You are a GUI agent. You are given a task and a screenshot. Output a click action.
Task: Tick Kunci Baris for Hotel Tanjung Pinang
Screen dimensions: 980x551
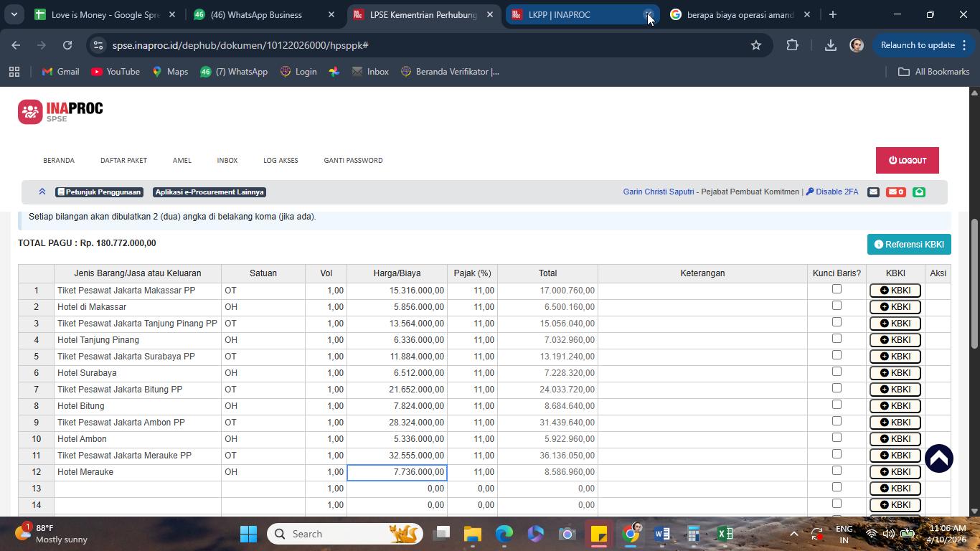(837, 339)
